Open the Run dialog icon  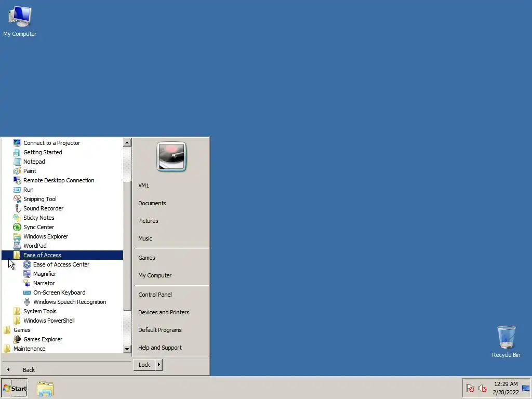(17, 190)
